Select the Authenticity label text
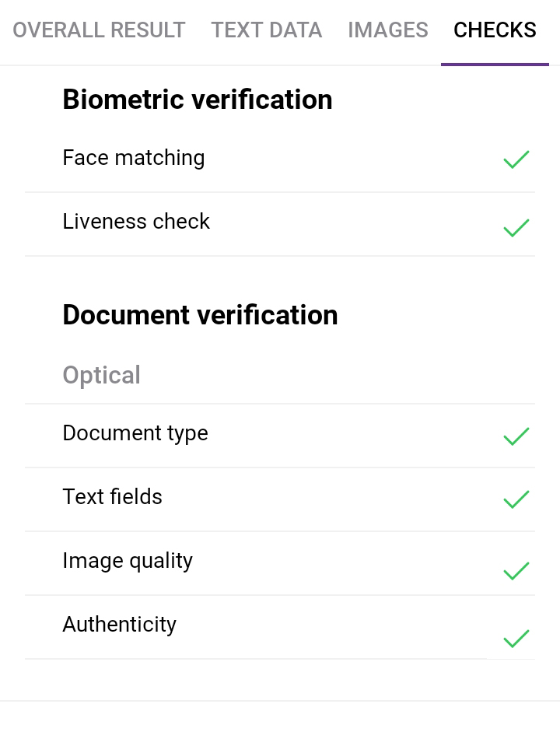 pyautogui.click(x=120, y=625)
